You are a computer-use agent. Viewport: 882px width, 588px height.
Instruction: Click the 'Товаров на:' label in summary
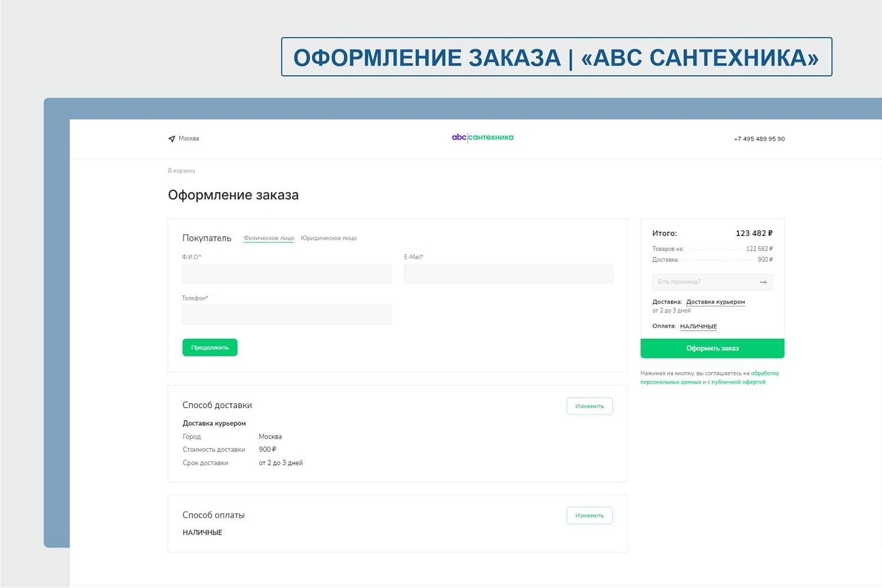coord(668,249)
